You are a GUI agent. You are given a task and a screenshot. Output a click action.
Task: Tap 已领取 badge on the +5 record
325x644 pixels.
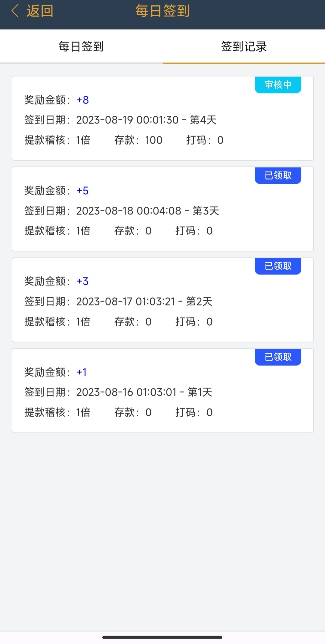click(278, 175)
